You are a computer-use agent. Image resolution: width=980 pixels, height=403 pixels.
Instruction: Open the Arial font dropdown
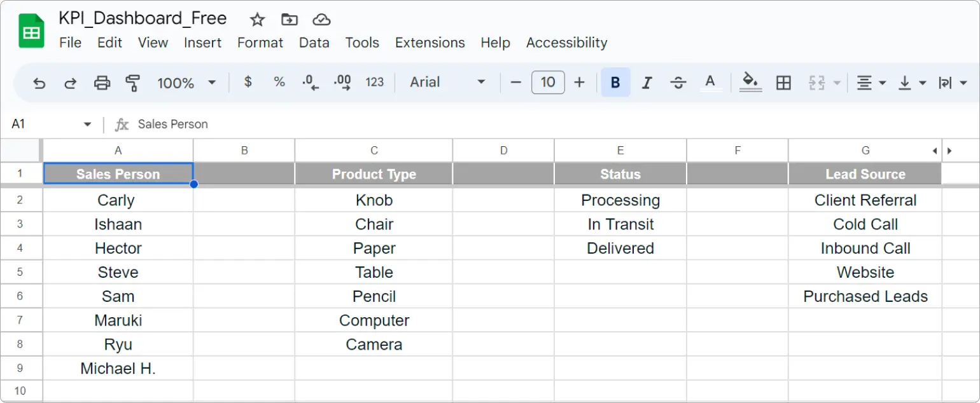tap(445, 83)
